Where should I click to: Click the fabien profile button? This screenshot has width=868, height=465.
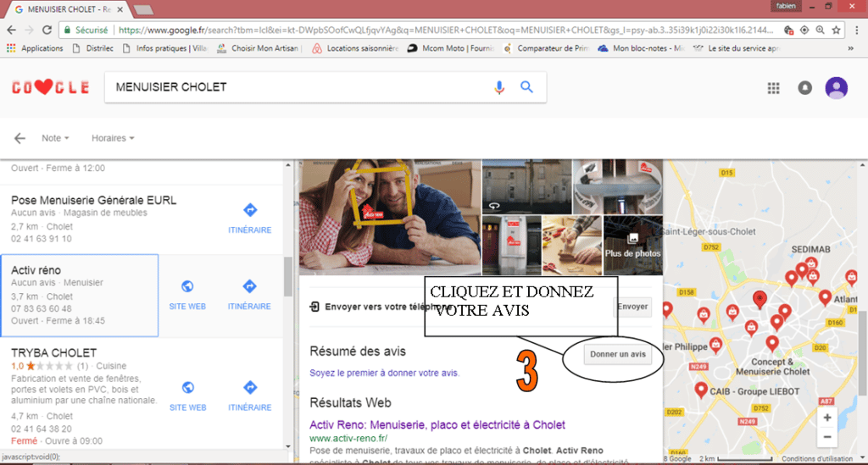[x=786, y=6]
